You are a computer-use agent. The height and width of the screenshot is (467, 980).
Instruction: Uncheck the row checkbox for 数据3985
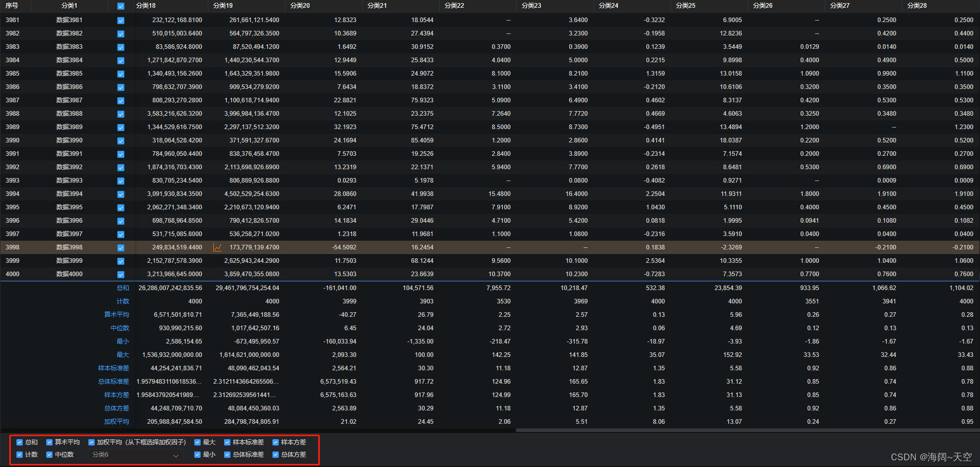click(121, 74)
